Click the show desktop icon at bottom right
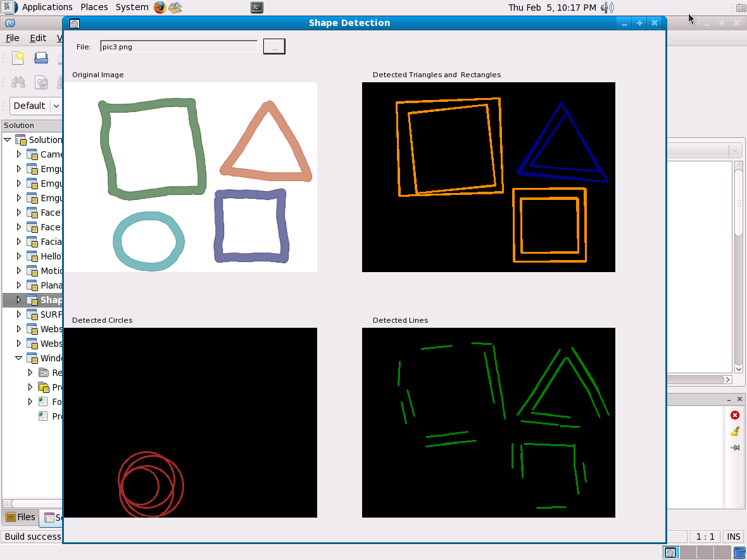Image resolution: width=747 pixels, height=560 pixels. pyautogui.click(x=740, y=553)
